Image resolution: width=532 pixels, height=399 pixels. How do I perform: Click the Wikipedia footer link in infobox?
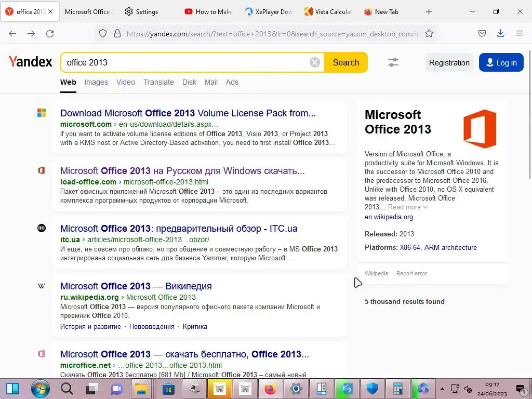(376, 273)
